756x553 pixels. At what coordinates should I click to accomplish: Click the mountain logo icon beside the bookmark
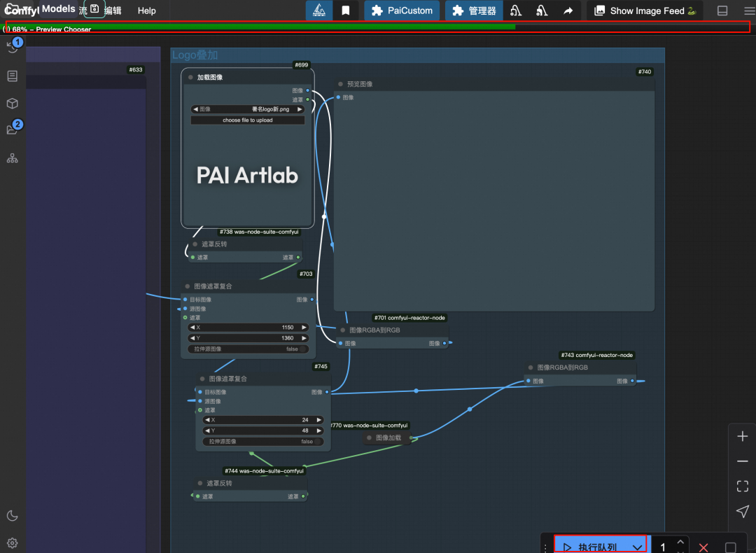pyautogui.click(x=318, y=10)
